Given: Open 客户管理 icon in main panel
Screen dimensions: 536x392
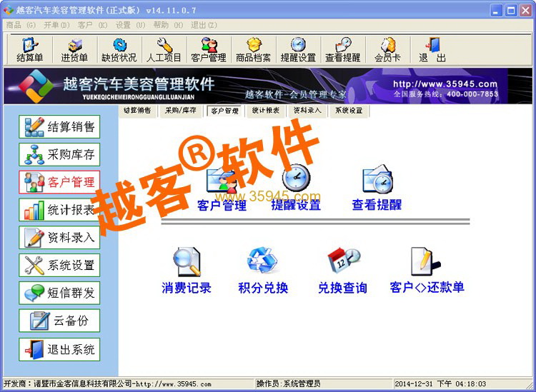Looking at the screenshot, I should pos(222,189).
